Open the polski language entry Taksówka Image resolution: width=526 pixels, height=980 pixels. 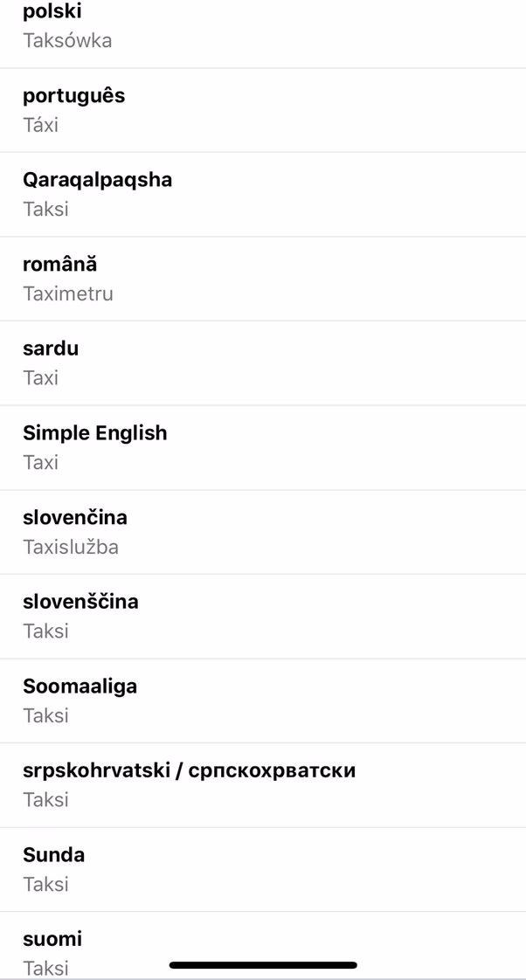coord(262,26)
